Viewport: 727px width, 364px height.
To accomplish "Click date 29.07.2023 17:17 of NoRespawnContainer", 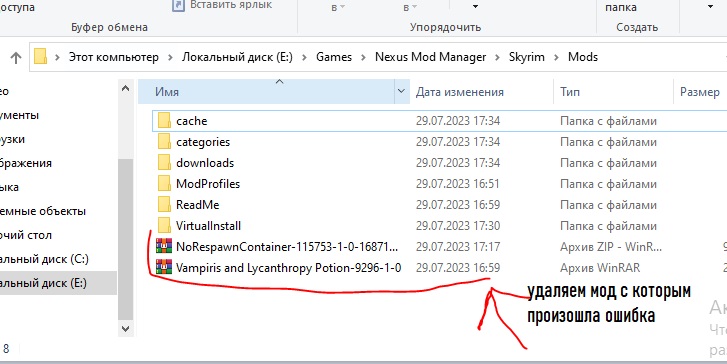I will [x=457, y=247].
